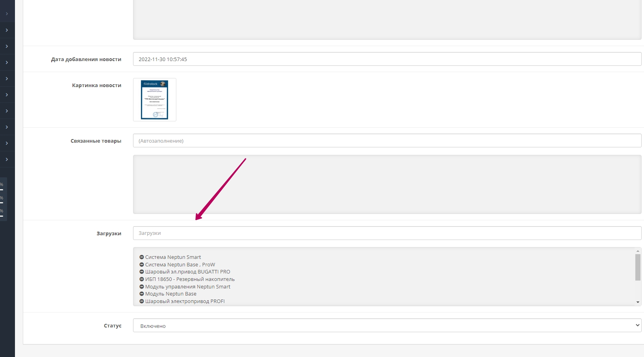Remove ИБП 18650 - Резервный накопитель item

click(142, 279)
